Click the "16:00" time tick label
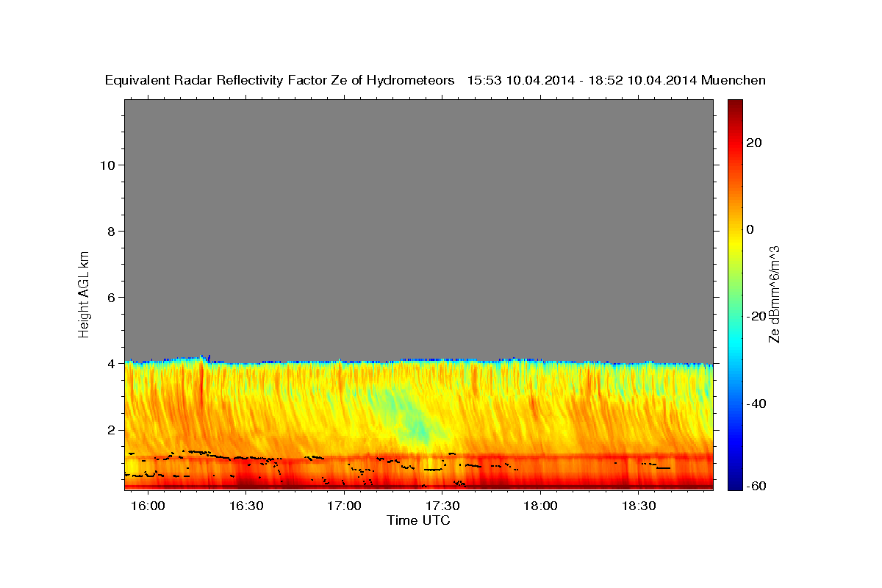 tap(149, 506)
